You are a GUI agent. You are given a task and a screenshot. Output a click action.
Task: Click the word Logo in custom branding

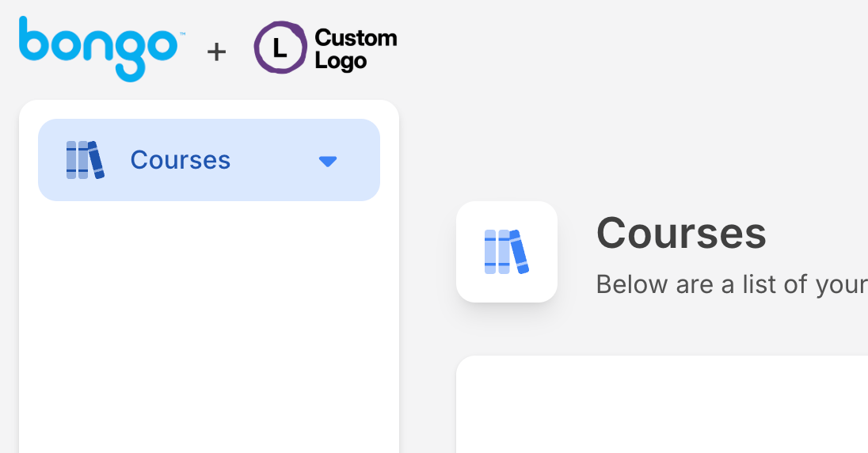click(341, 62)
